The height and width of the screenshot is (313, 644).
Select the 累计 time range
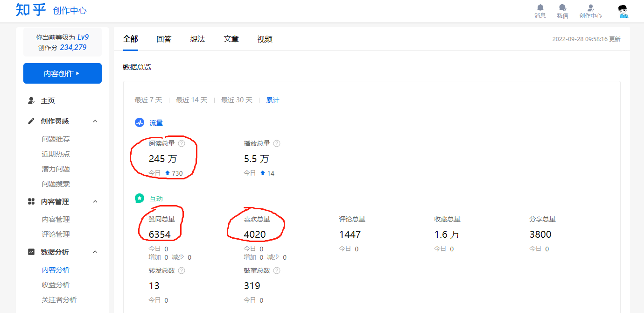[x=273, y=100]
